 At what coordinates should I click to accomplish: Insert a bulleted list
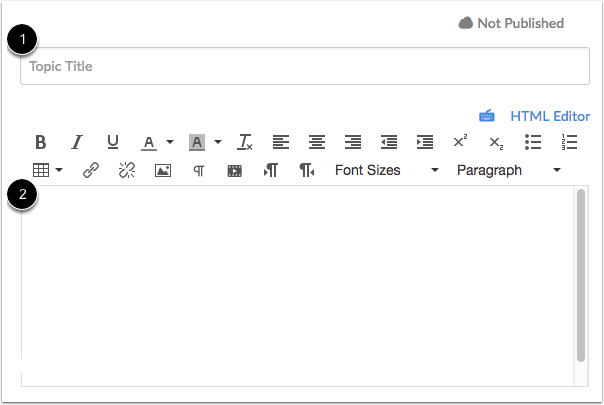pos(533,142)
